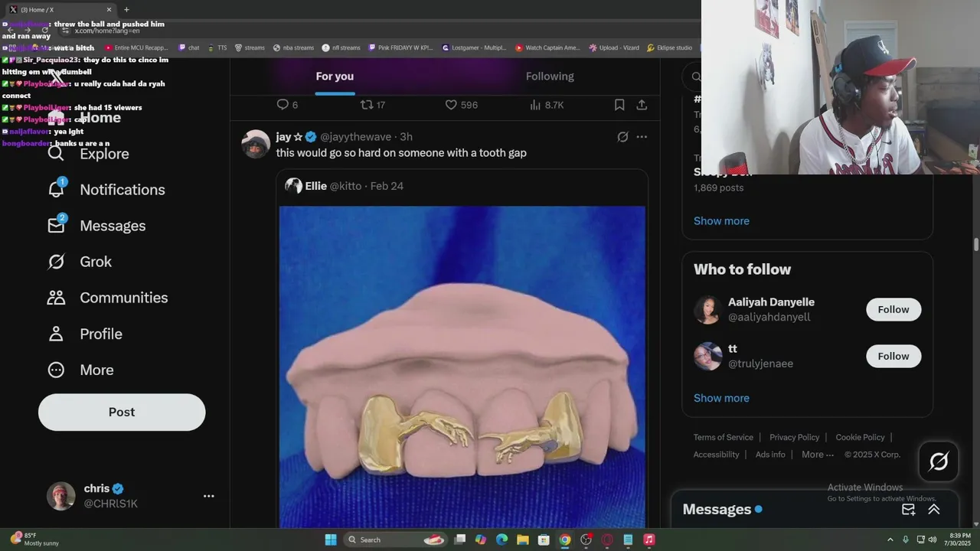Open Cookie Policy link

tap(860, 437)
